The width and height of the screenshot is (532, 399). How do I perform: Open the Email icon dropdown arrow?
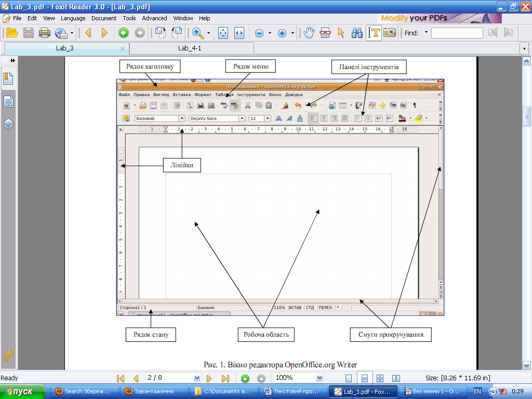click(x=72, y=33)
